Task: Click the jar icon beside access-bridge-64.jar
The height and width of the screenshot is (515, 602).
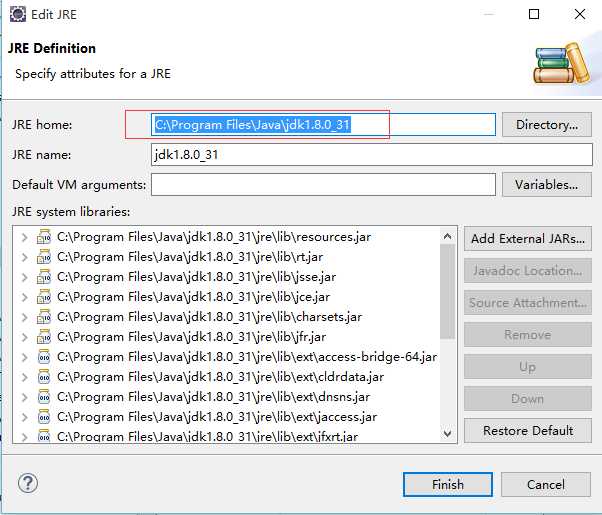Action: tap(44, 357)
